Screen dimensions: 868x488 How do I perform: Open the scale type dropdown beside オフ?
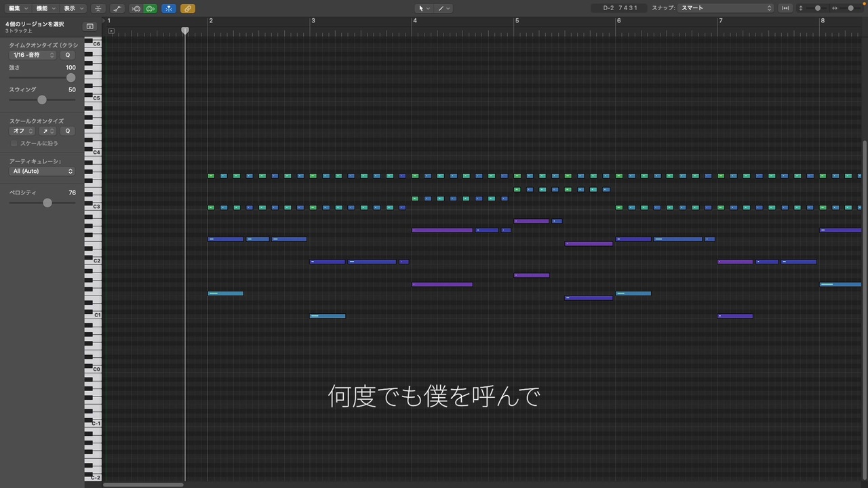click(x=47, y=131)
